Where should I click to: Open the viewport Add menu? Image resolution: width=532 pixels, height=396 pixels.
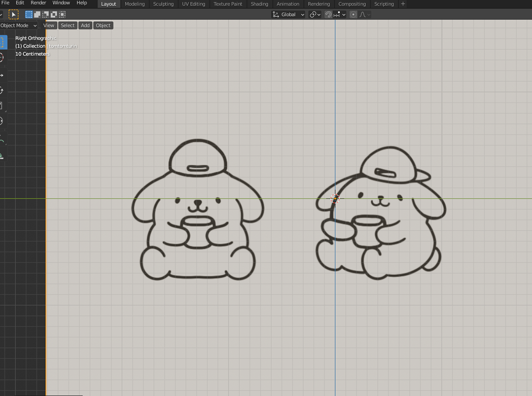(x=85, y=26)
